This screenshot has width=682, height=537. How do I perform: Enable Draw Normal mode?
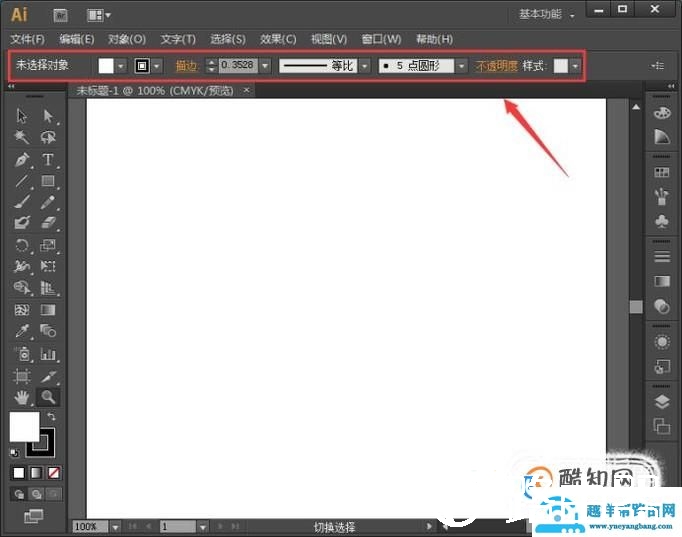pyautogui.click(x=19, y=494)
